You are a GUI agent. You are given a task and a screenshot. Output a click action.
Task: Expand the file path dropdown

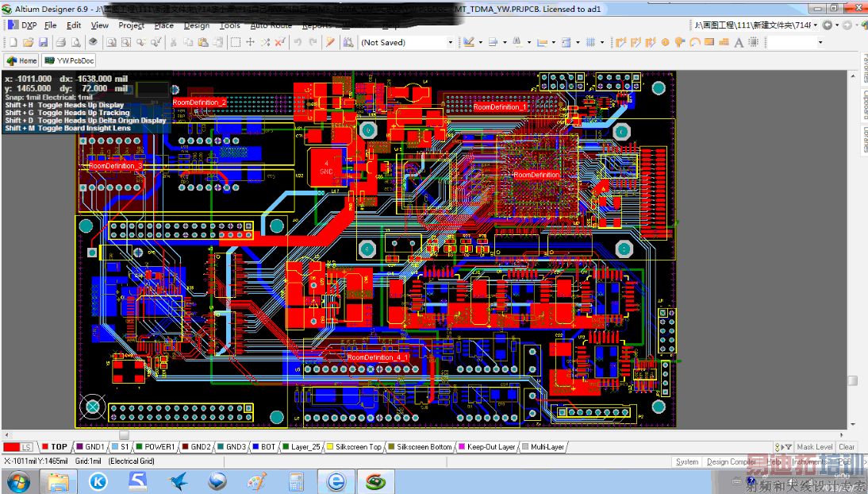click(x=816, y=25)
